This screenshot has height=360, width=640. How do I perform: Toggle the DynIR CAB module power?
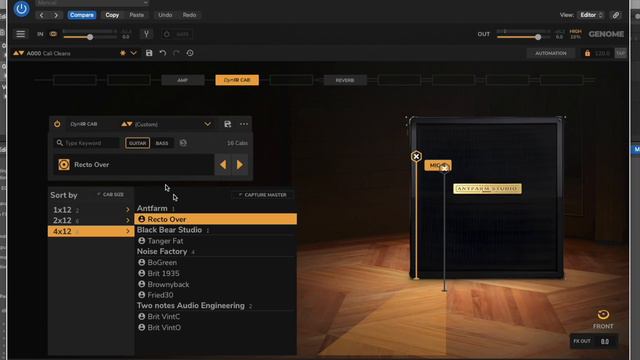pos(57,124)
